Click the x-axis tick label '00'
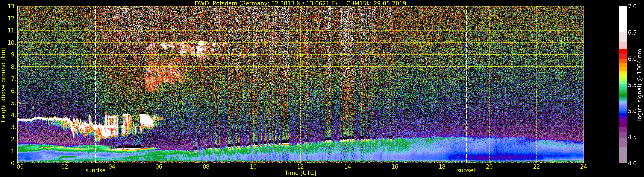The height and width of the screenshot is (177, 644). click(20, 166)
